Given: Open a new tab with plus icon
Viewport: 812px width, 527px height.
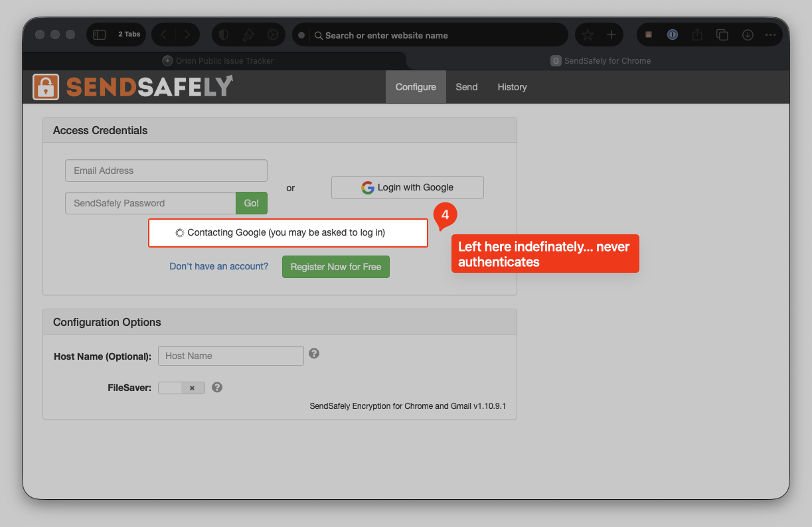Looking at the screenshot, I should [x=611, y=35].
